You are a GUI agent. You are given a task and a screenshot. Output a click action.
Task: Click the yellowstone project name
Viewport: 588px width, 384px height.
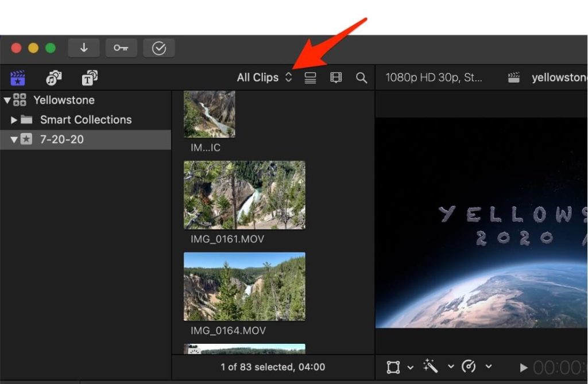pyautogui.click(x=559, y=77)
